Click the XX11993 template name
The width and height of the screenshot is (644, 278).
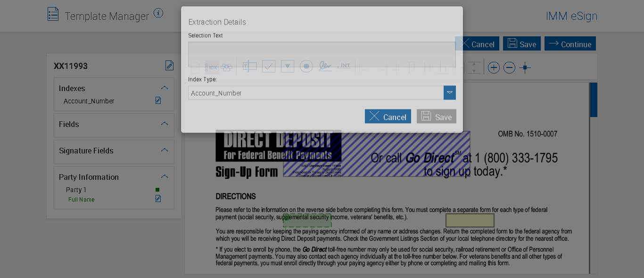pyautogui.click(x=71, y=66)
